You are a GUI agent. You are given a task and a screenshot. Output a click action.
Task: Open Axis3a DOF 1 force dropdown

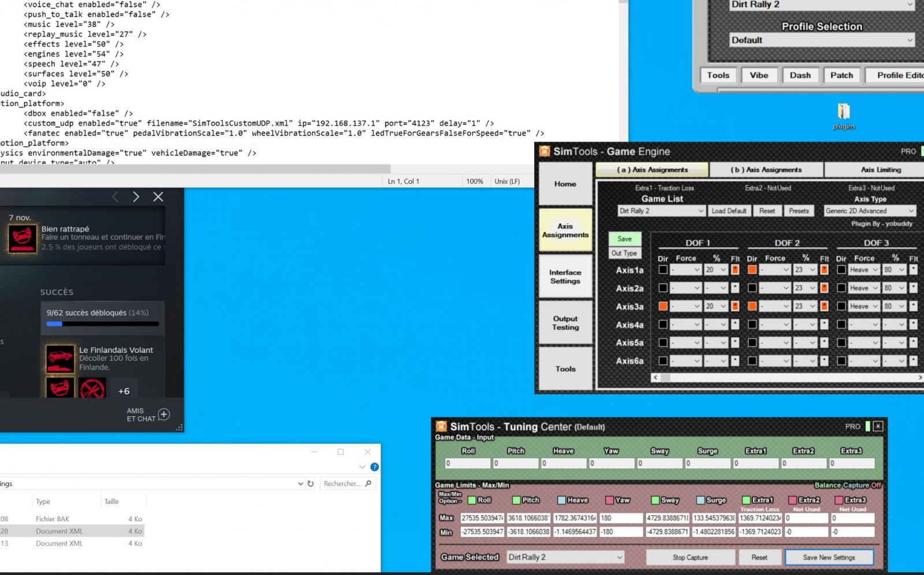pyautogui.click(x=685, y=307)
